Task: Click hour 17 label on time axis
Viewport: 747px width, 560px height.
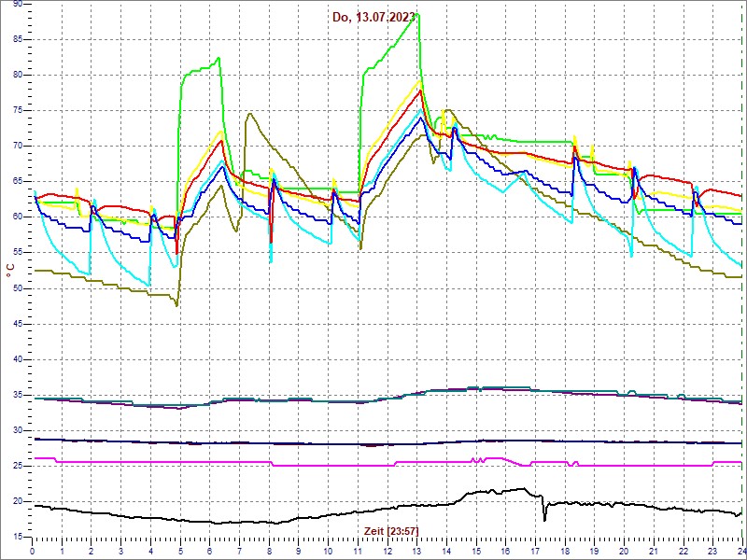Action: click(535, 549)
